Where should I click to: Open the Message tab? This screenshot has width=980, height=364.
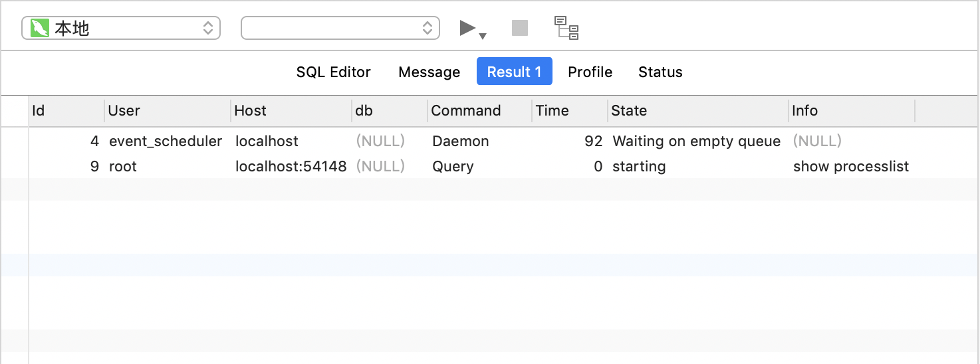pyautogui.click(x=429, y=72)
